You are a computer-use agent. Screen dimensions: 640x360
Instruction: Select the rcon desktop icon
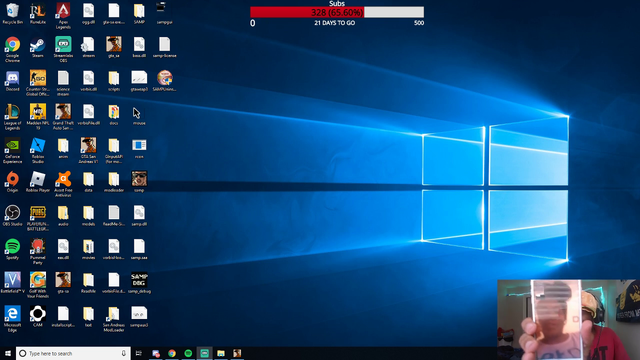[x=139, y=148]
